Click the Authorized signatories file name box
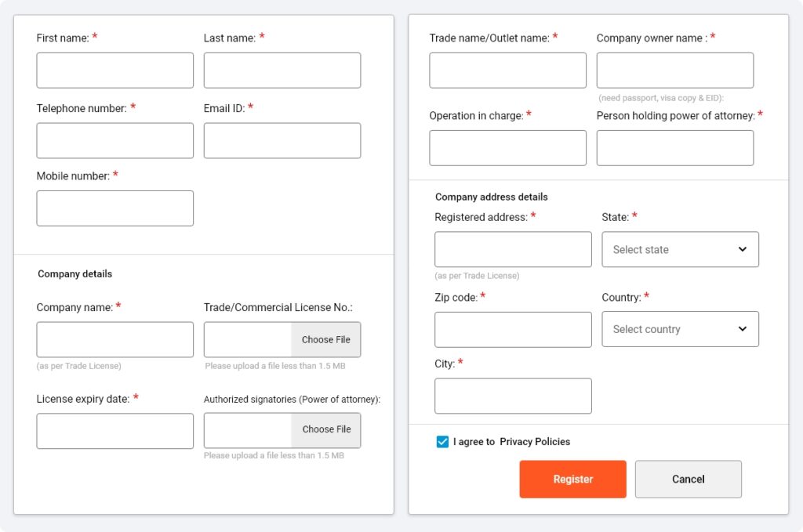Image resolution: width=803 pixels, height=532 pixels. (x=248, y=430)
